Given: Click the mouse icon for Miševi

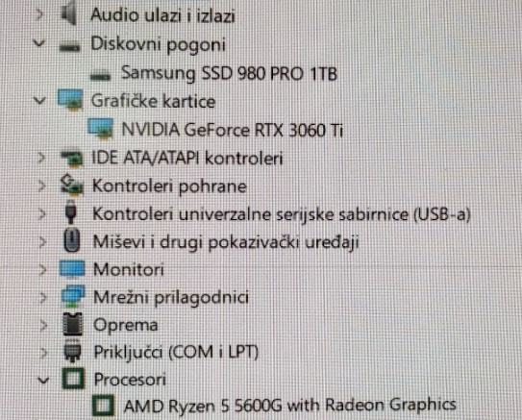Looking at the screenshot, I should click(71, 240).
